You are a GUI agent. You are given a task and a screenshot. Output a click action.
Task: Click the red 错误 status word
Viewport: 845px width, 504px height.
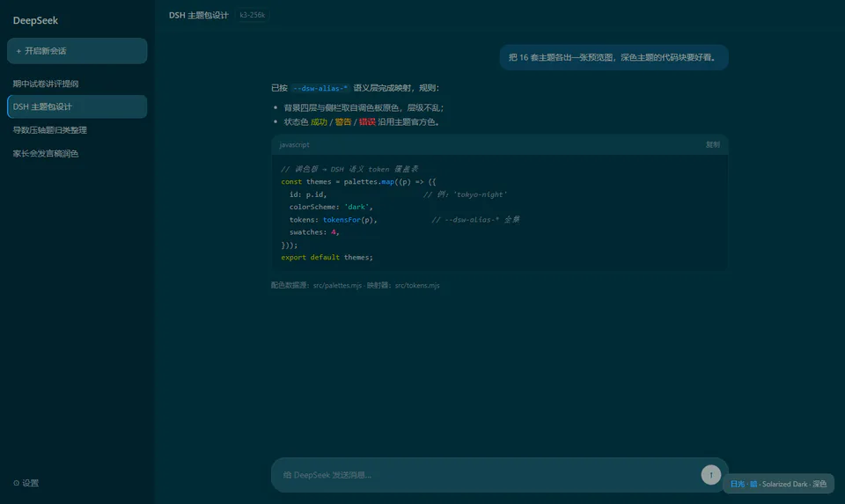click(367, 122)
